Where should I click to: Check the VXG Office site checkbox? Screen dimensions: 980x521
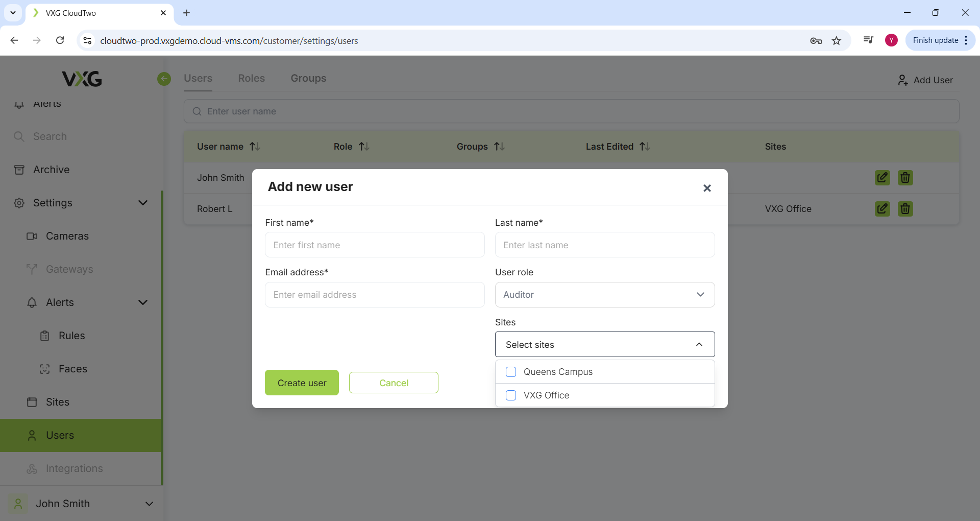tap(511, 395)
